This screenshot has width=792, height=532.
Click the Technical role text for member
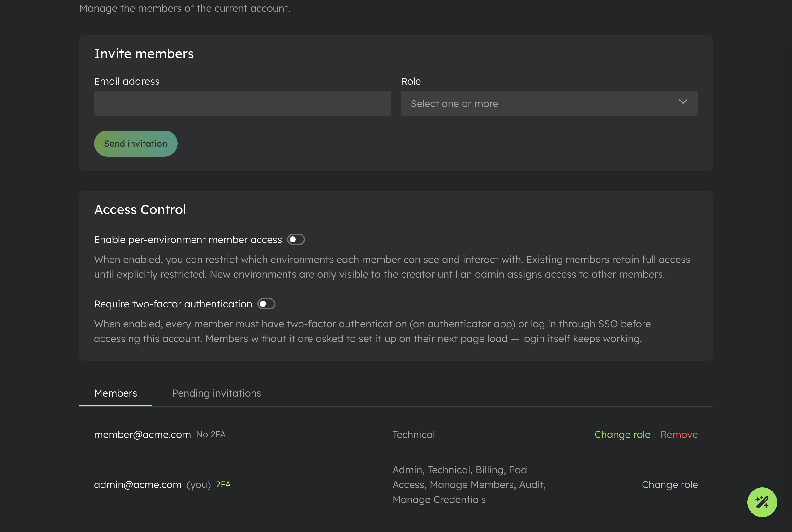coord(414,435)
